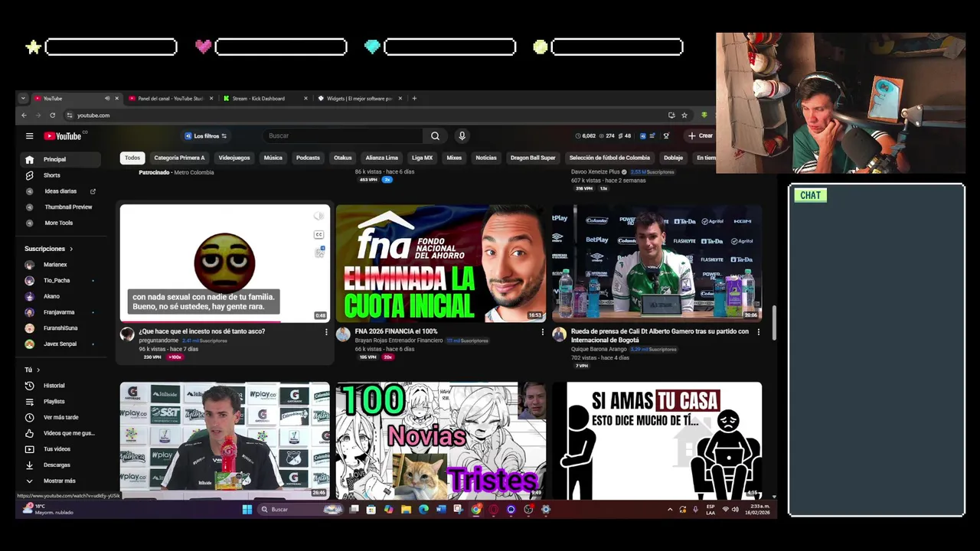The width and height of the screenshot is (980, 551).
Task: Open Microsoft Edge from taskbar
Action: tap(423, 510)
